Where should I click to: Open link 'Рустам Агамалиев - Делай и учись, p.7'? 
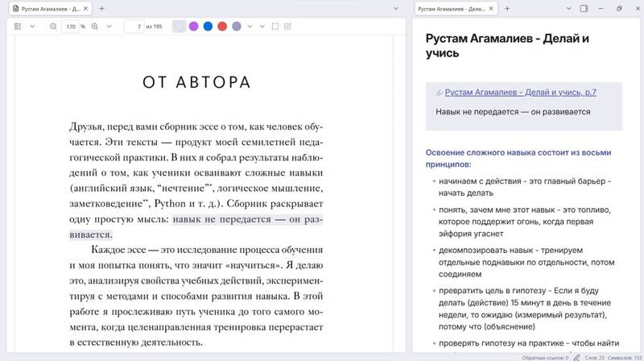520,93
